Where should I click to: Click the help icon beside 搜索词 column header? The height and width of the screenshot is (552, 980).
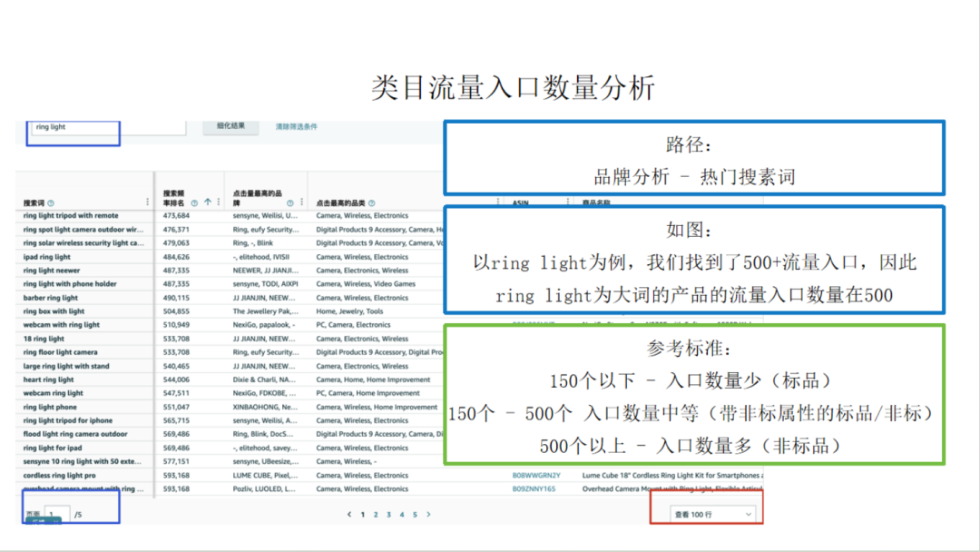52,201
